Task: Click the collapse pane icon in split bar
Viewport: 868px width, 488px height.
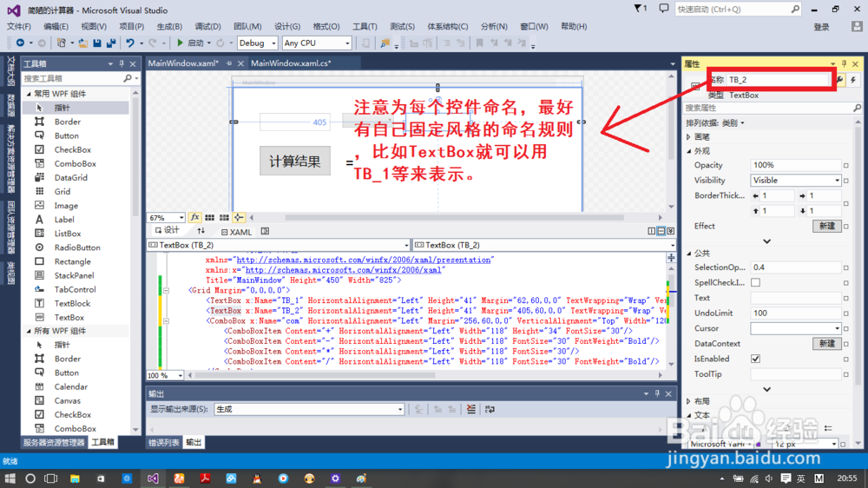Action: 670,231
